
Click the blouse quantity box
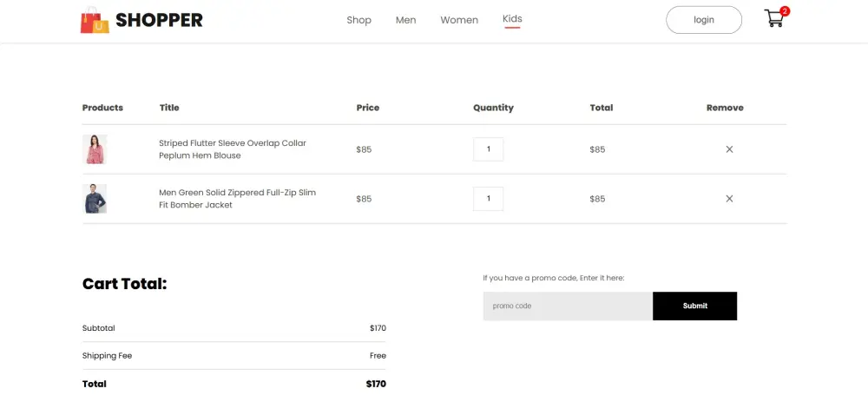pos(488,149)
